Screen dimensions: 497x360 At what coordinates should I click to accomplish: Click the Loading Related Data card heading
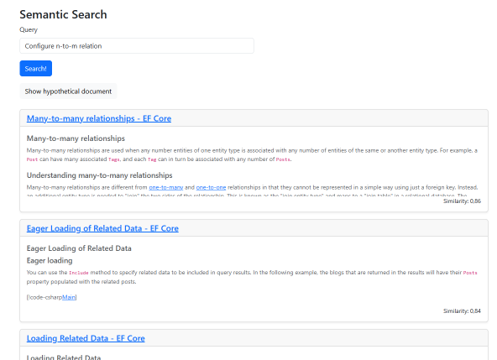[x=64, y=357]
